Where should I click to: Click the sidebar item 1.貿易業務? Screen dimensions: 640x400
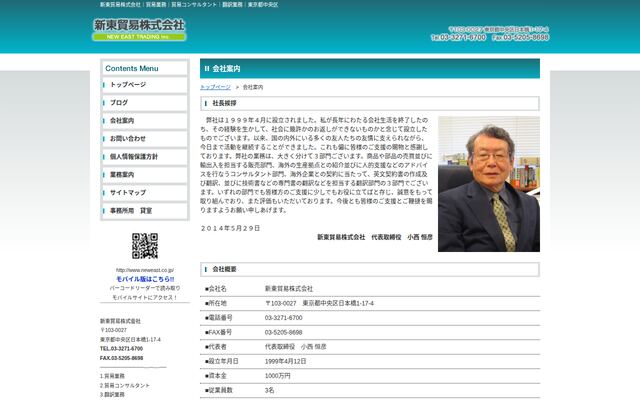tap(112, 376)
